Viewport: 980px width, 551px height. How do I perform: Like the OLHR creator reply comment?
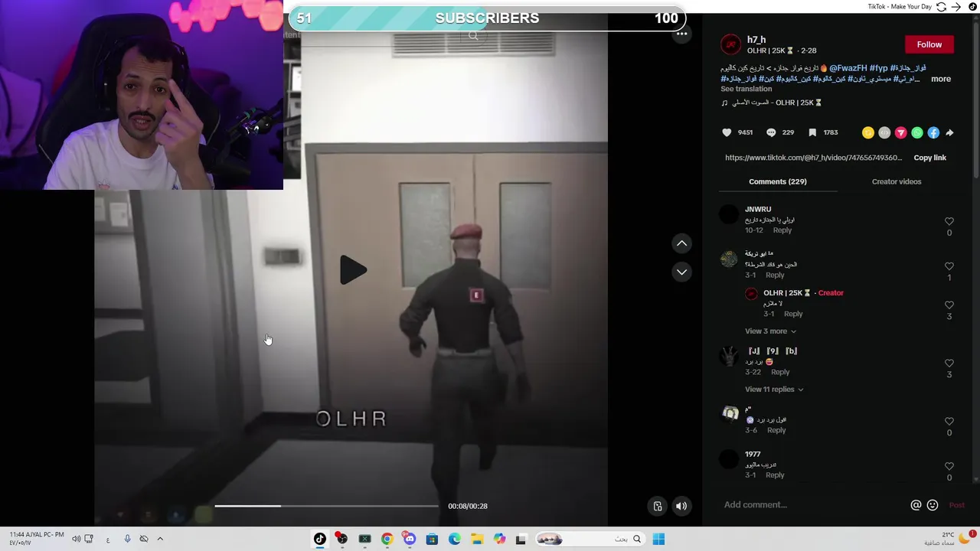[949, 305]
